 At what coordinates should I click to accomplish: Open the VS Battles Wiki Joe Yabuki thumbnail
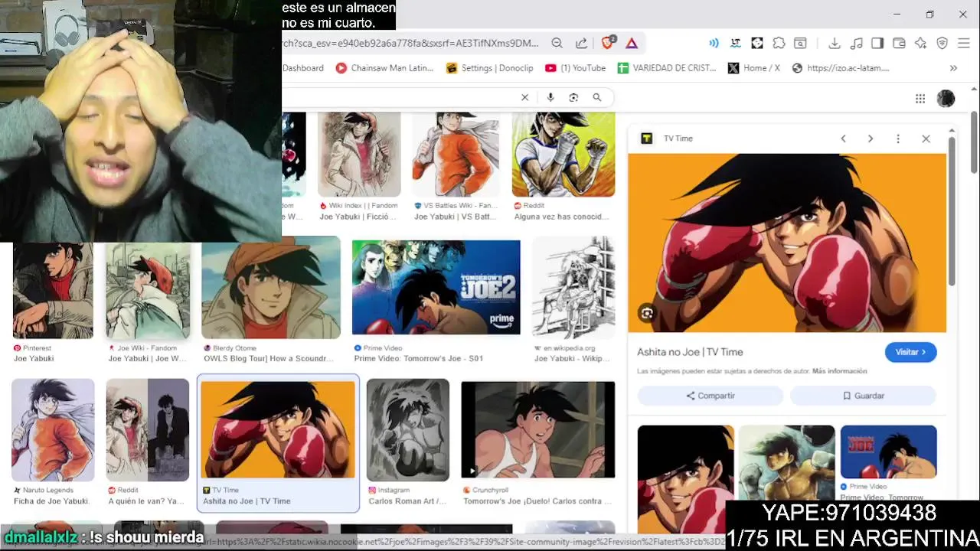coord(454,155)
